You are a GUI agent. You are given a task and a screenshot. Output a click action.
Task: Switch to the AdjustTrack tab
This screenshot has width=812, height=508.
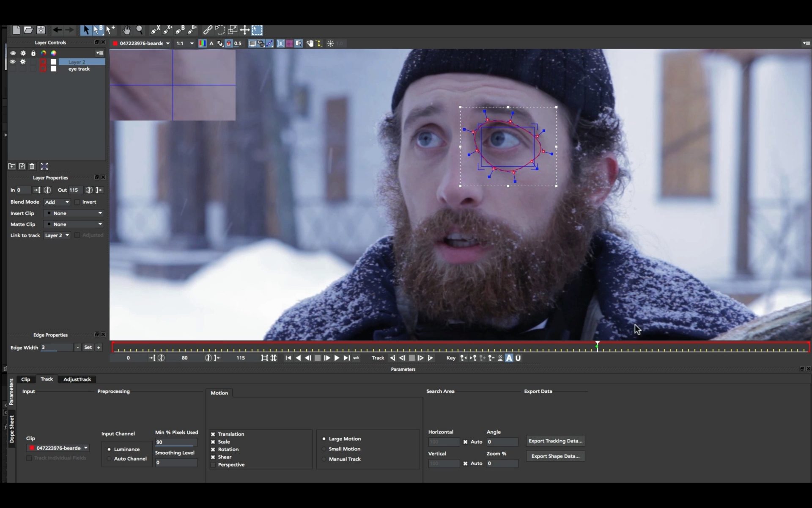(77, 379)
